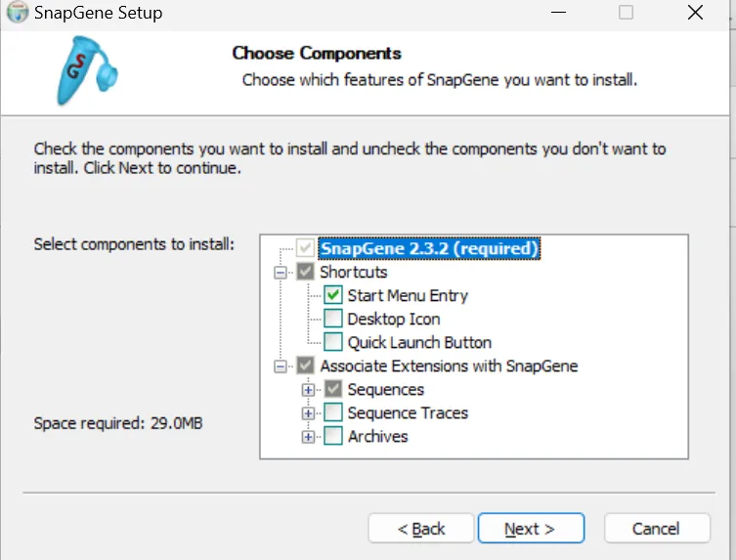Viewport: 736px width, 560px height.
Task: Toggle Associate Extensions with SnapGene checkbox
Action: click(x=306, y=366)
